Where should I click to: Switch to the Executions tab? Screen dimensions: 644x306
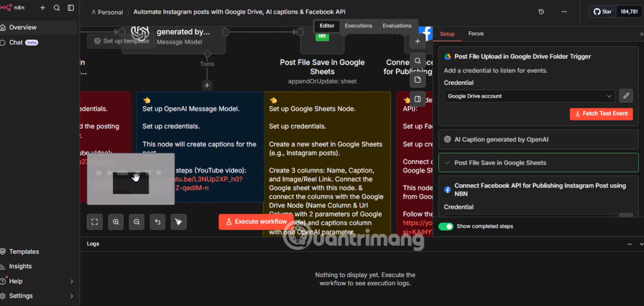click(358, 26)
